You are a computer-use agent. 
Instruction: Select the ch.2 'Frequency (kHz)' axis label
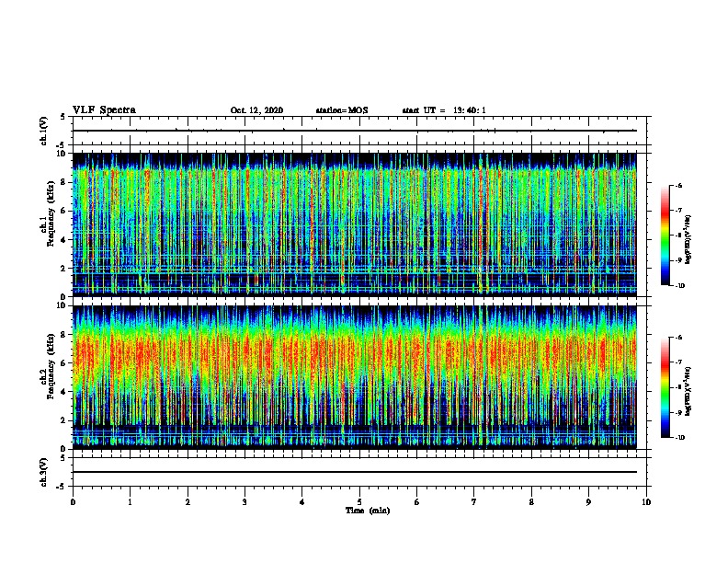point(51,366)
